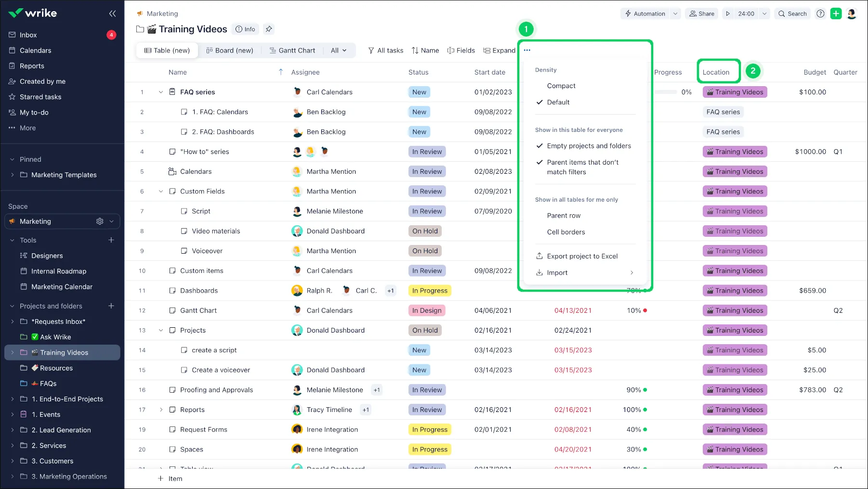Click the green plus create button
The height and width of the screenshot is (489, 868).
[x=836, y=14]
